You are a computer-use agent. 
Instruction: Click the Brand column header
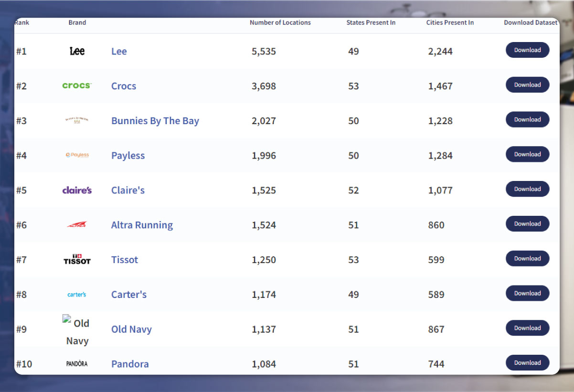tap(77, 22)
